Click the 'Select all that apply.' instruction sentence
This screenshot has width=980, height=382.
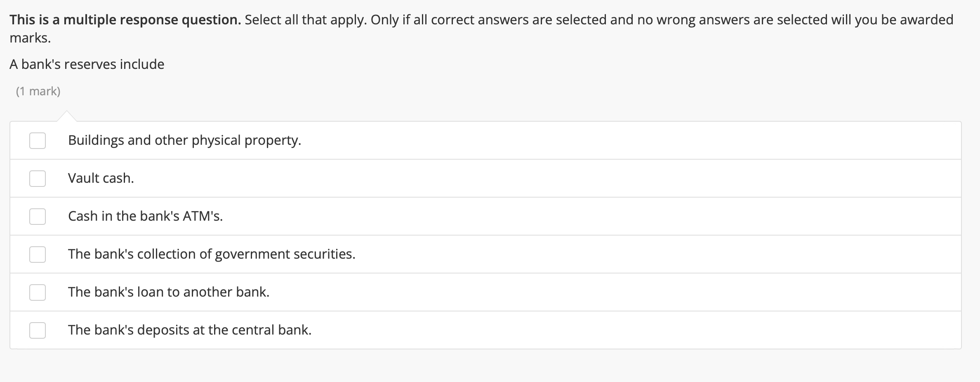[x=306, y=20]
